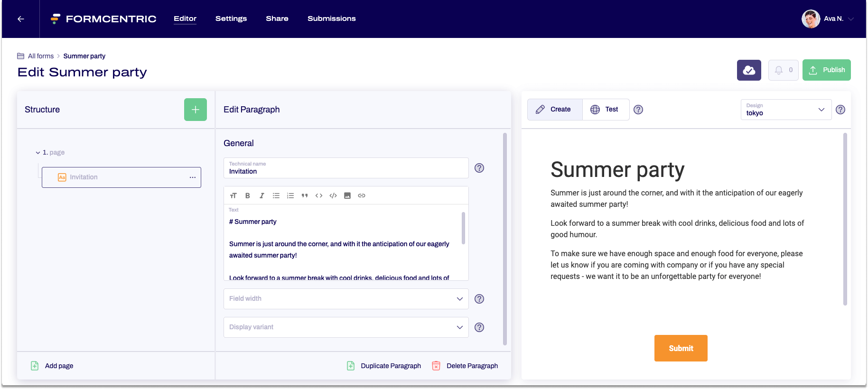Switch preview to Test mode

click(605, 110)
